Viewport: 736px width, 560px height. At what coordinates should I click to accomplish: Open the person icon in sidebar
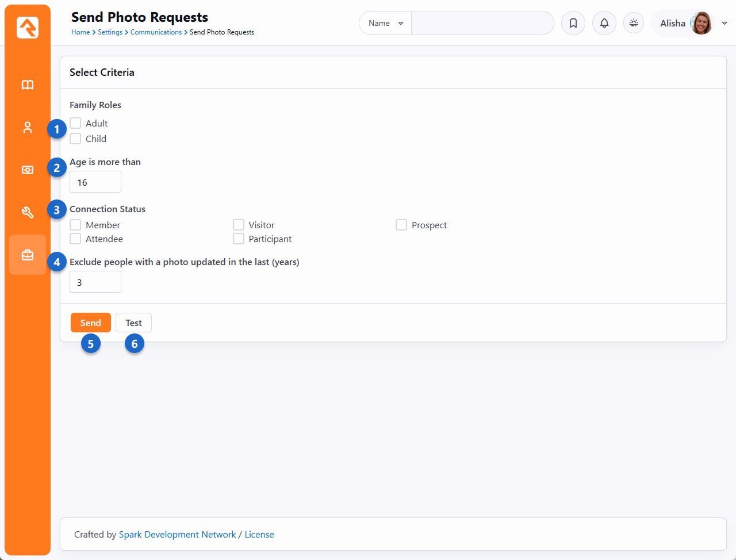[28, 128]
